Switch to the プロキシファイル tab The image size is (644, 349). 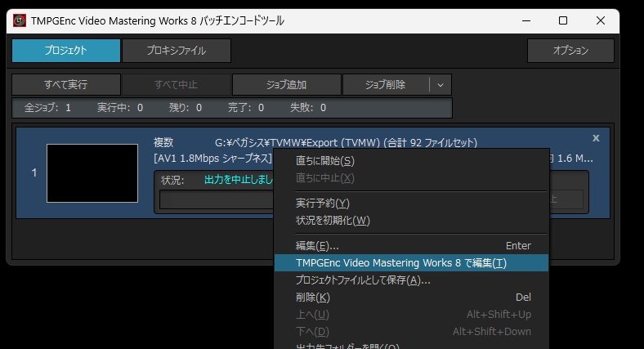[x=177, y=51]
